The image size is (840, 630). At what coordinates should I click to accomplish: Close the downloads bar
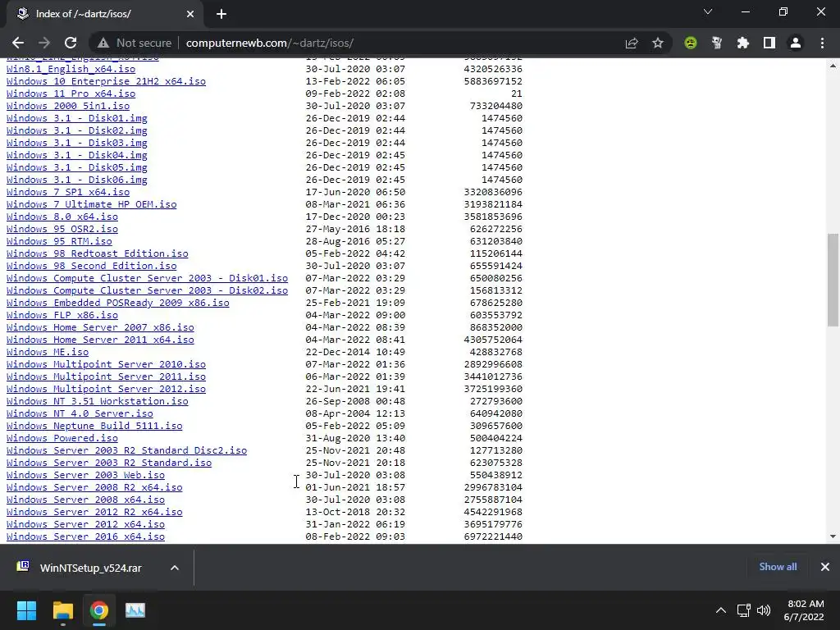[825, 567]
